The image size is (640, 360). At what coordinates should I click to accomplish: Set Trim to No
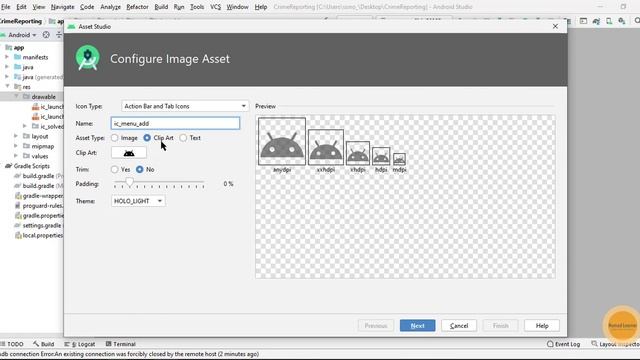(140, 169)
